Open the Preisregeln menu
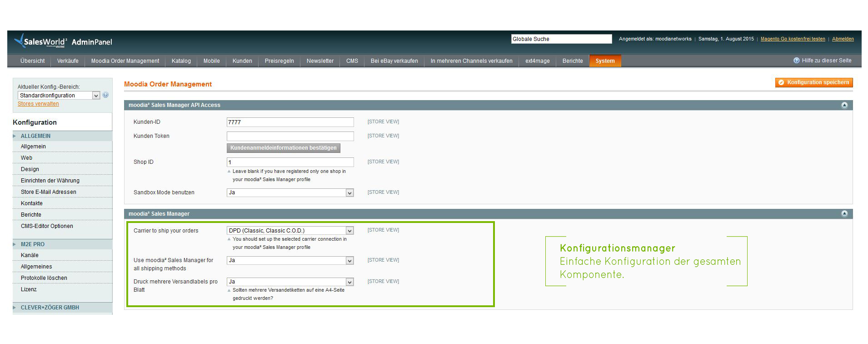Viewport: 868px width, 344px height. pos(279,61)
